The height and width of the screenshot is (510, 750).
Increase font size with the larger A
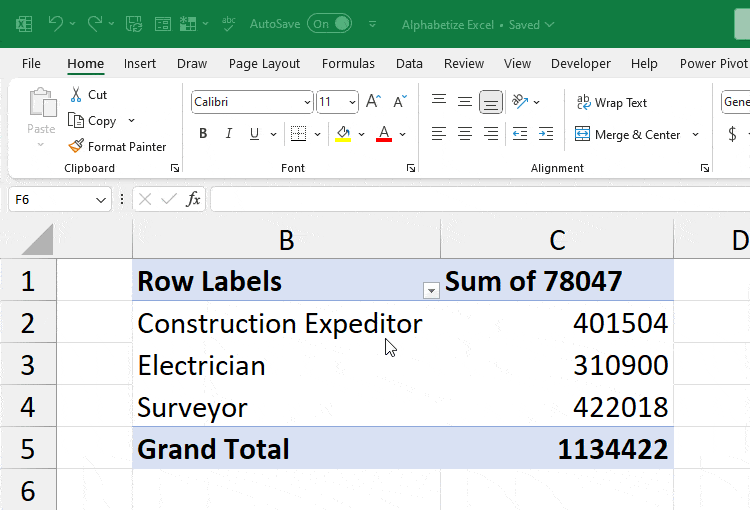tap(373, 101)
